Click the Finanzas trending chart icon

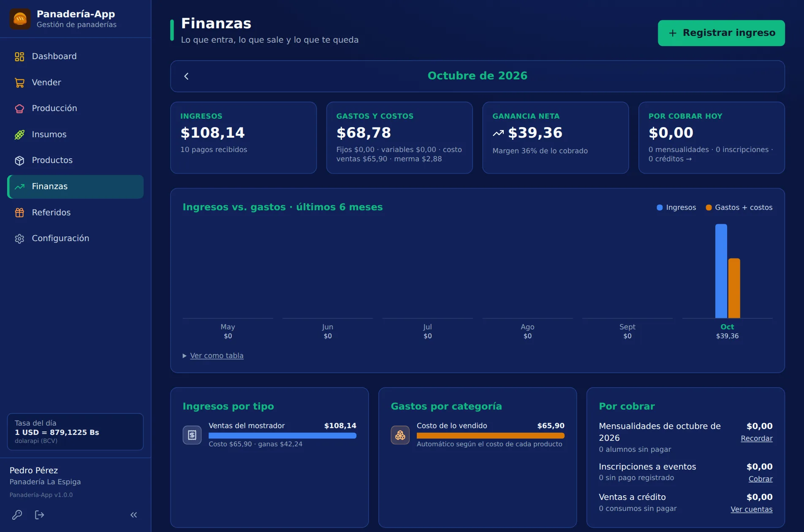click(x=19, y=187)
